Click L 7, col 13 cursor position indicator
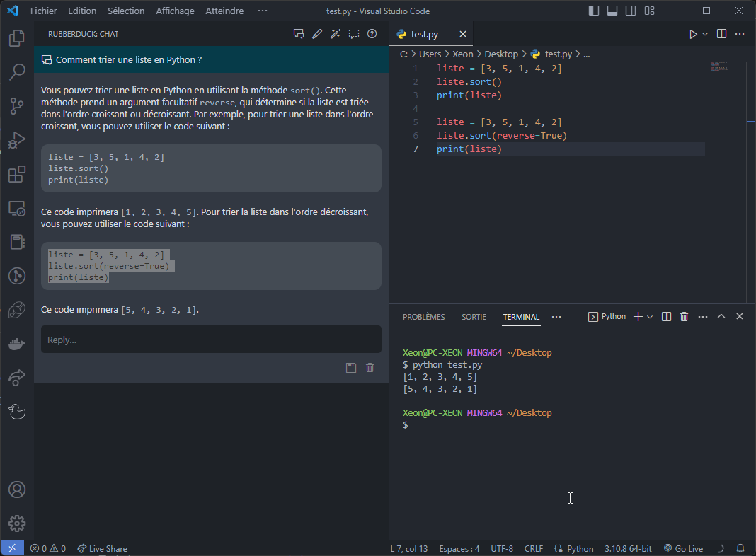This screenshot has height=556, width=756. point(409,548)
